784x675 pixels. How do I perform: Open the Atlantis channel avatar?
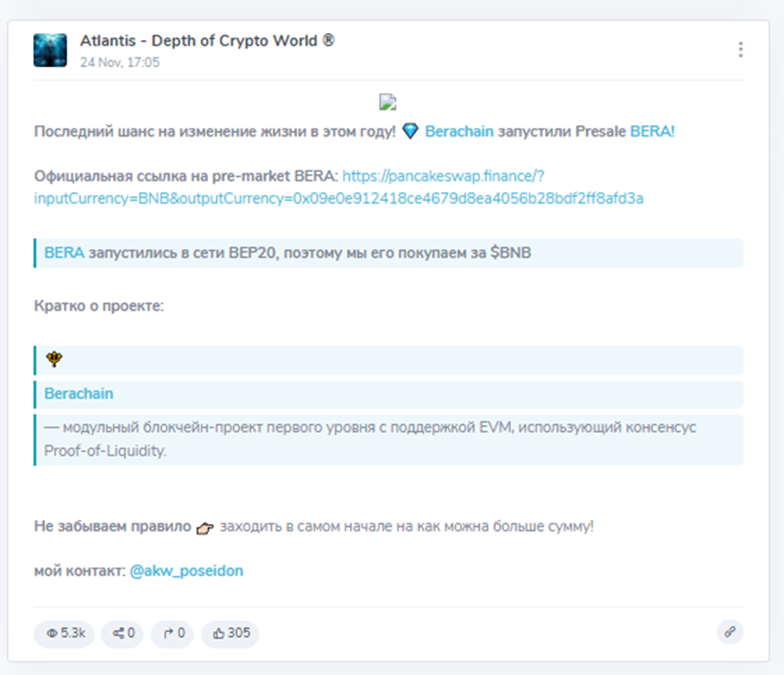click(x=50, y=51)
